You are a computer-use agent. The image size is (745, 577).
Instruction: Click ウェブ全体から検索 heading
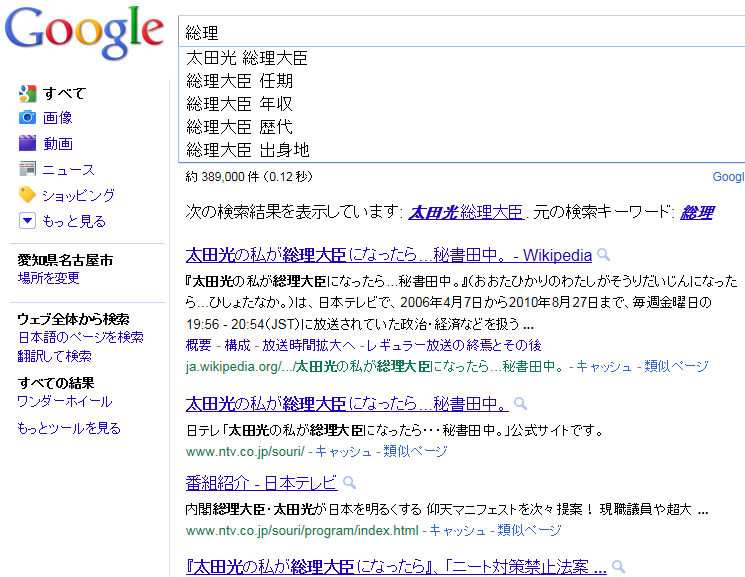[x=73, y=319]
